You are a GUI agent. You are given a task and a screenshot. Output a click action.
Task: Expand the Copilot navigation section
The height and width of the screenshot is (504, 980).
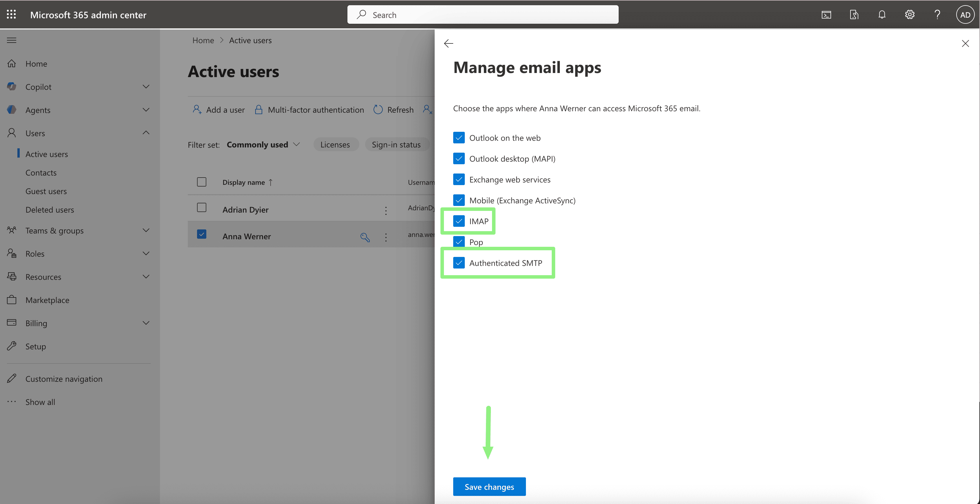coord(146,87)
